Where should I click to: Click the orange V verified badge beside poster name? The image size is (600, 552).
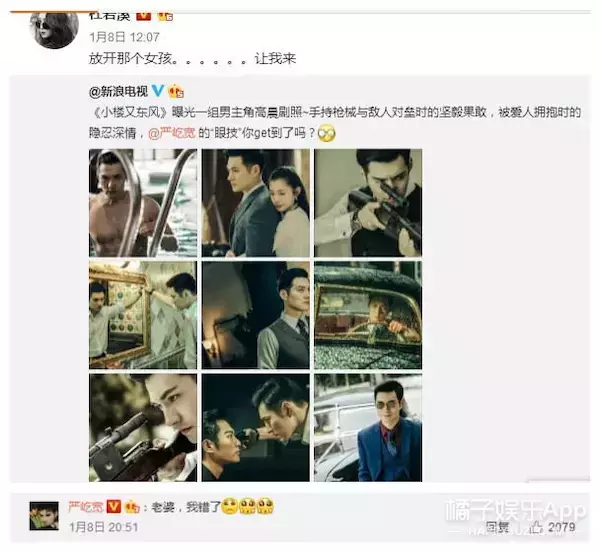point(143,16)
